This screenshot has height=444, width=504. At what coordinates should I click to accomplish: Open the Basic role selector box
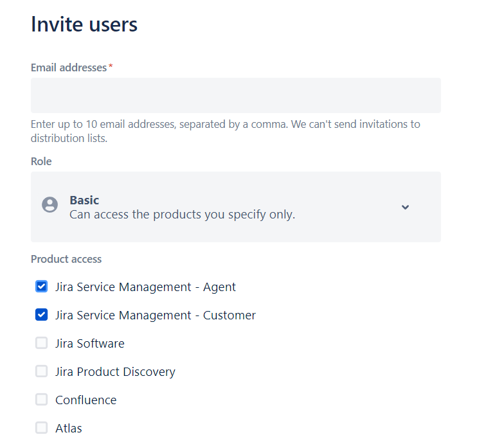pos(235,207)
